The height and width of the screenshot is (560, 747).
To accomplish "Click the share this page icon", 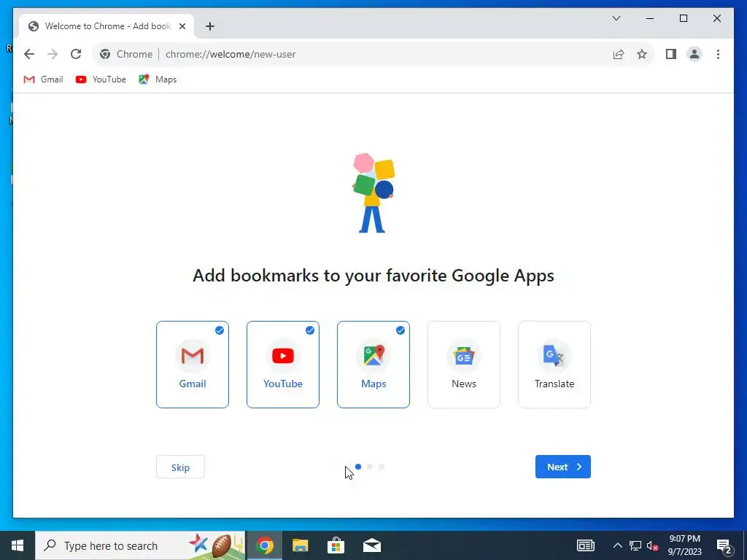I will click(619, 54).
